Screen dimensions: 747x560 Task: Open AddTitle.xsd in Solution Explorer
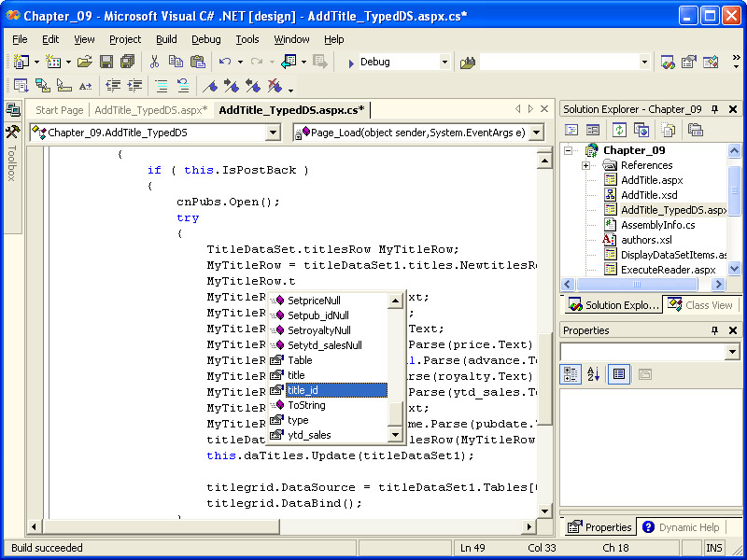[649, 195]
